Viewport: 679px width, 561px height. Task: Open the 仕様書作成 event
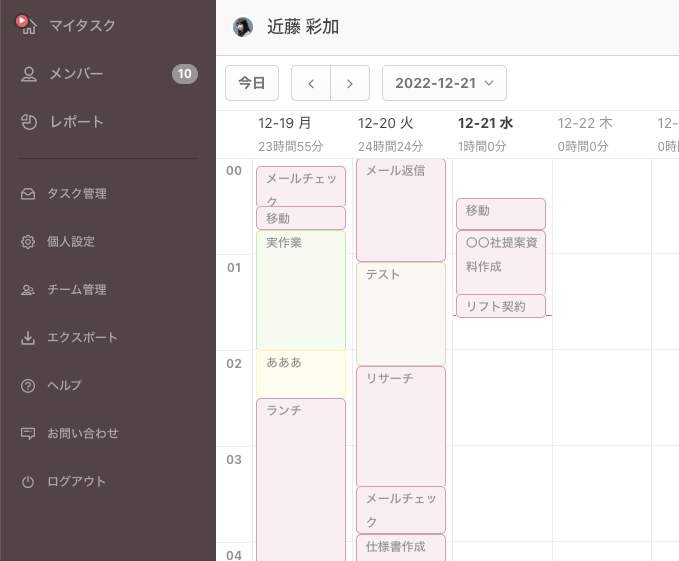point(401,548)
